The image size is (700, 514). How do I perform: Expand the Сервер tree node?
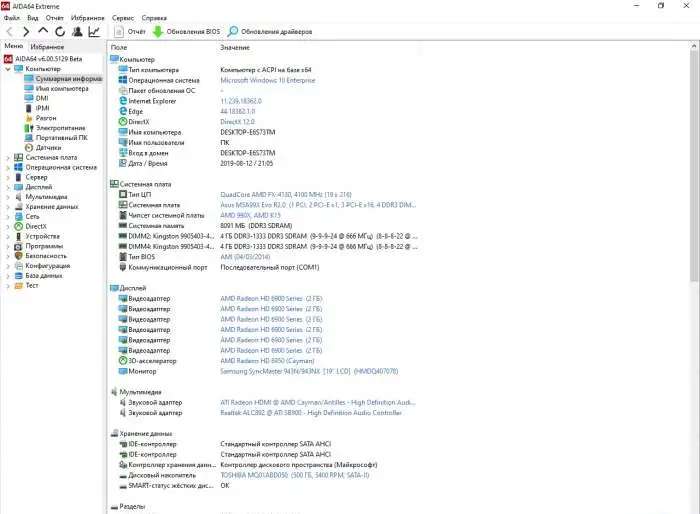pyautogui.click(x=8, y=177)
